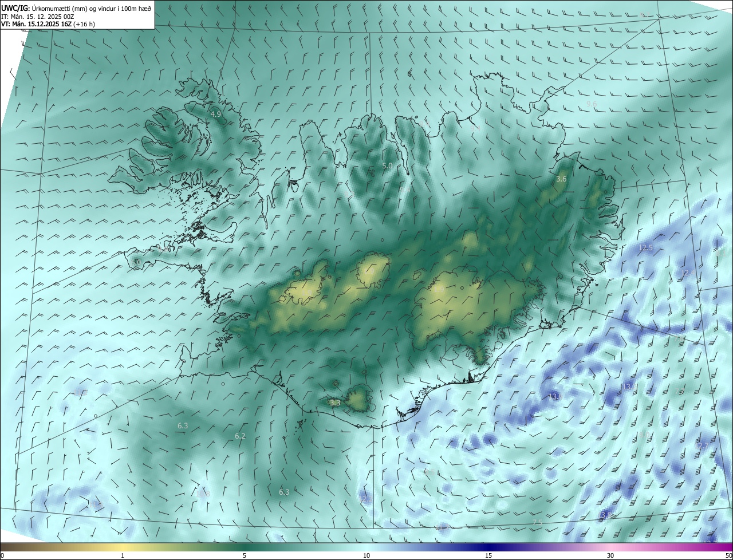
Task: Click the 10.8 value in the southwest sea
Action: (203, 494)
